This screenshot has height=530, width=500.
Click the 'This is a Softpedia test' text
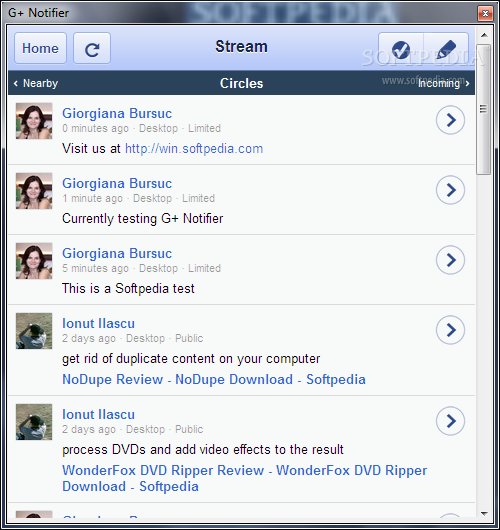click(x=128, y=289)
